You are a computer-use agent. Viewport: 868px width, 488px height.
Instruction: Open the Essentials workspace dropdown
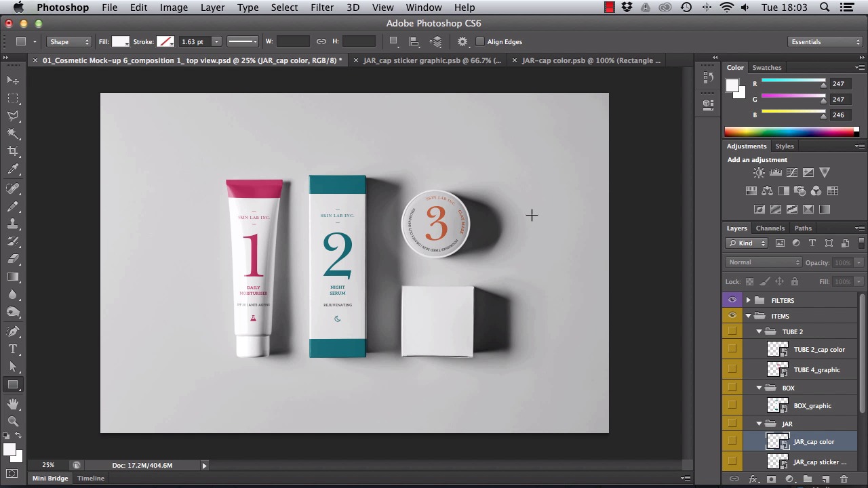(825, 42)
